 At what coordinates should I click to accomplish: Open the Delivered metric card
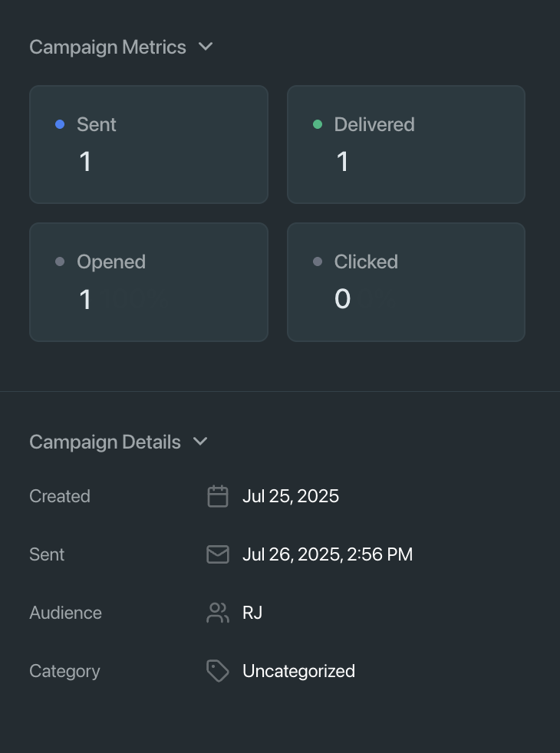(406, 144)
